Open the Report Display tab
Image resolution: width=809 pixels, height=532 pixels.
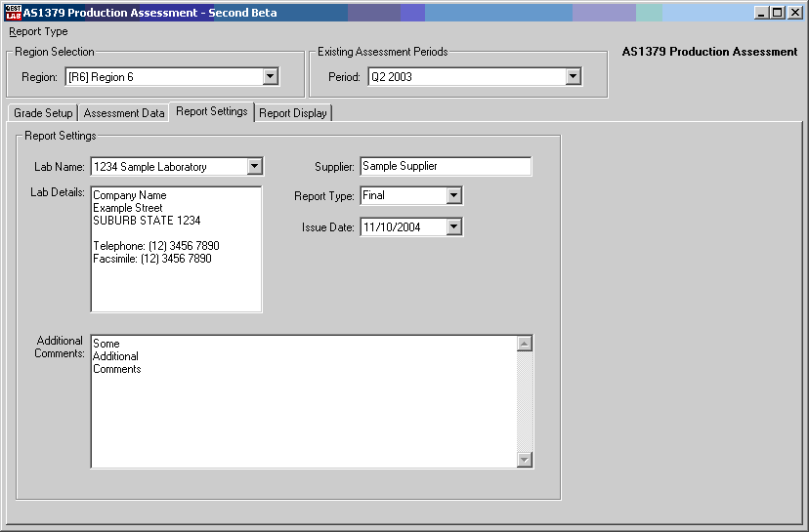(x=293, y=113)
